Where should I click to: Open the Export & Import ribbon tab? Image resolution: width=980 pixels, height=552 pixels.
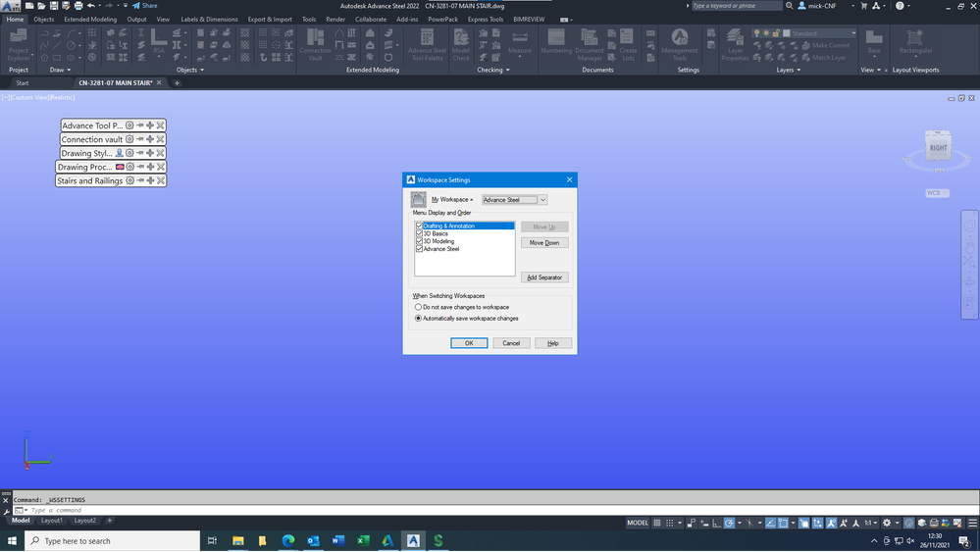click(x=270, y=20)
